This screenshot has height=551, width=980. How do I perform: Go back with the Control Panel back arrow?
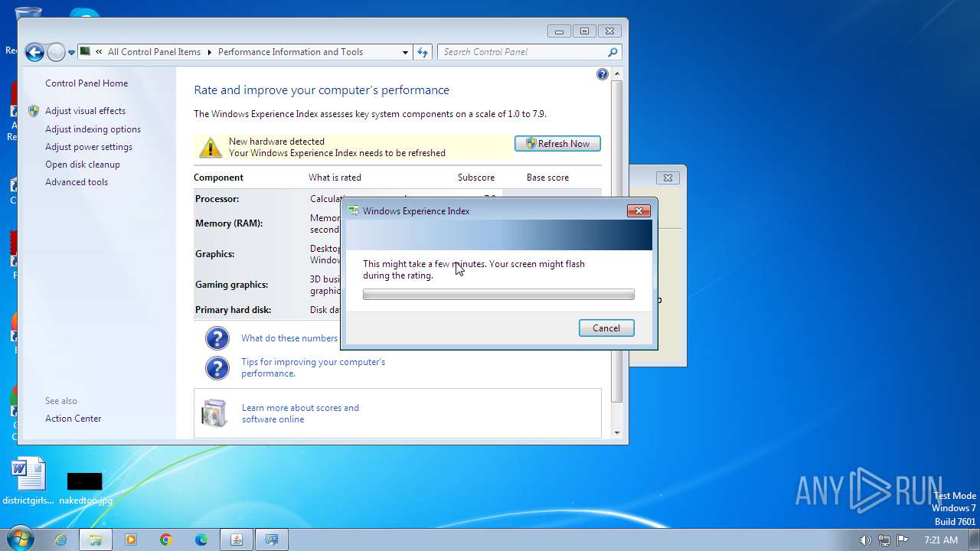(34, 52)
